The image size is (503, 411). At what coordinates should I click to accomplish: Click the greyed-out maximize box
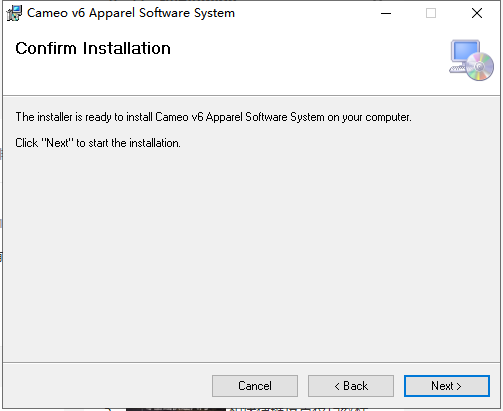[431, 13]
